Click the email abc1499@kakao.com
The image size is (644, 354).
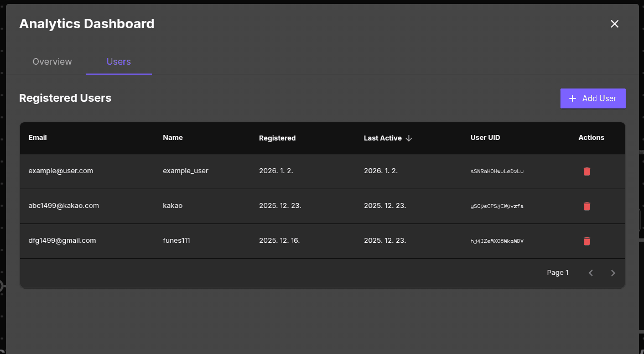click(x=65, y=205)
